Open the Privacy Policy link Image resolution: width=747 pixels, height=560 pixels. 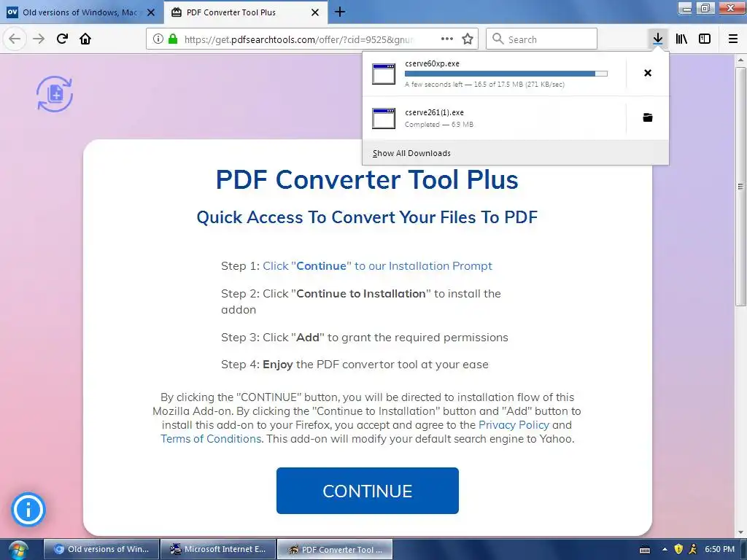coord(514,425)
